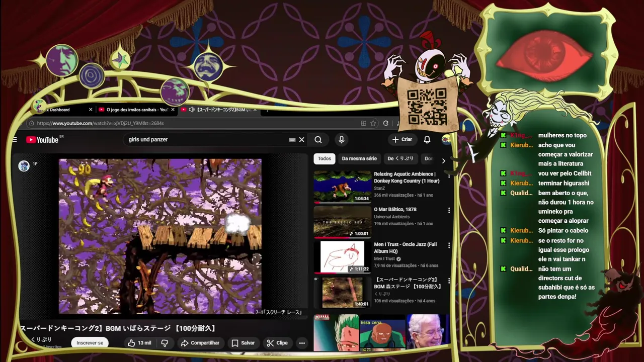Screen dimensions: 644x362
Task: Close the O jogo dos irmãos canibais tab
Action: click(x=173, y=110)
